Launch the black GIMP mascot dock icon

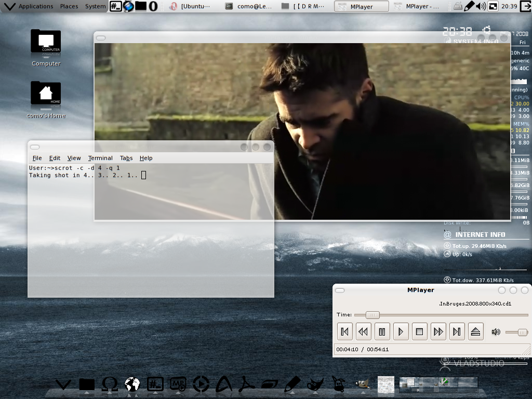click(315, 384)
